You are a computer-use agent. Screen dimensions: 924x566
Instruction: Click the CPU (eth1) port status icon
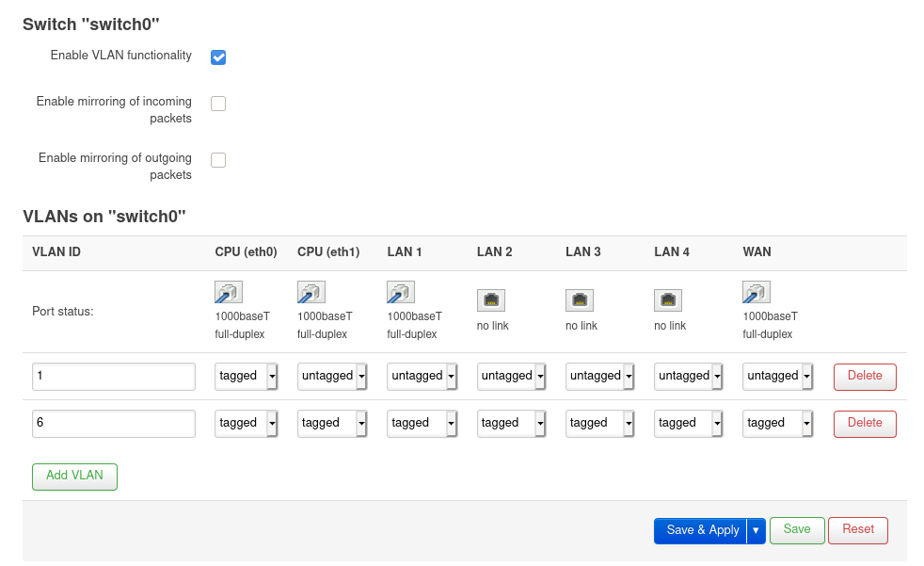click(311, 292)
